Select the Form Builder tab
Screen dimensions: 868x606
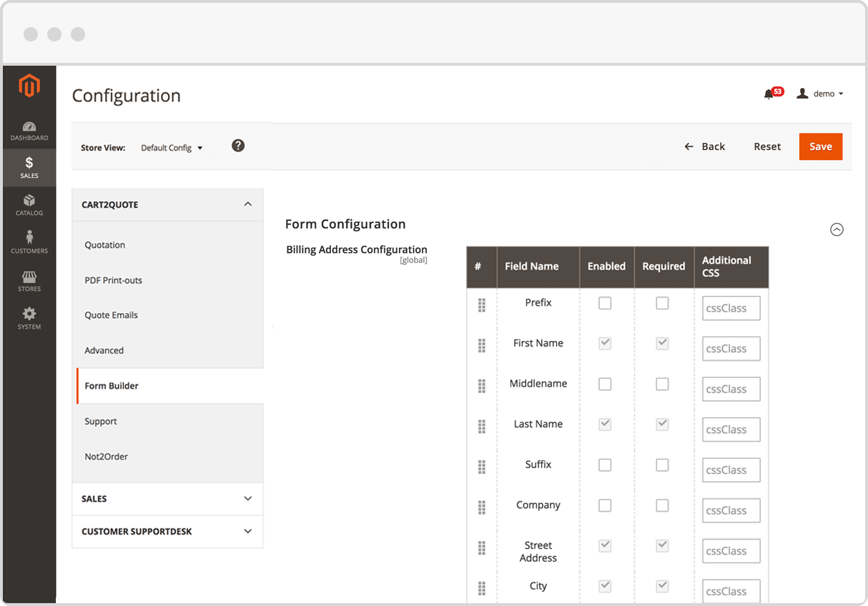click(x=170, y=386)
